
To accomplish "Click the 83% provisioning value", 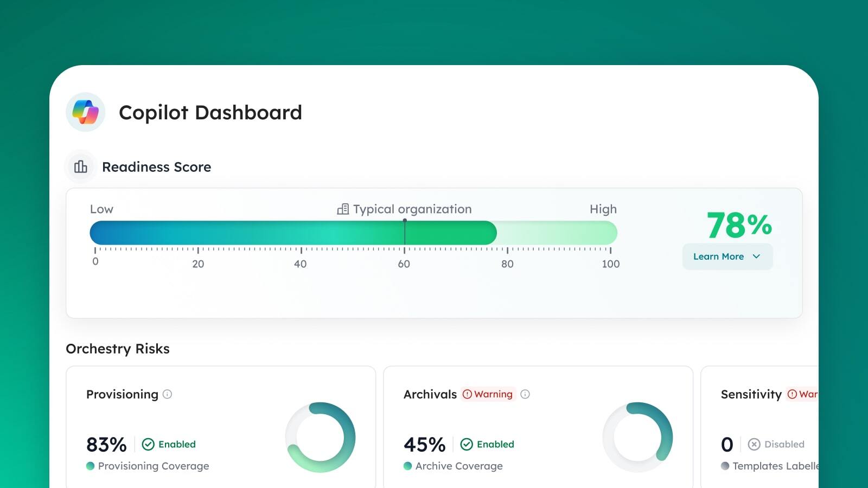I will [x=106, y=445].
